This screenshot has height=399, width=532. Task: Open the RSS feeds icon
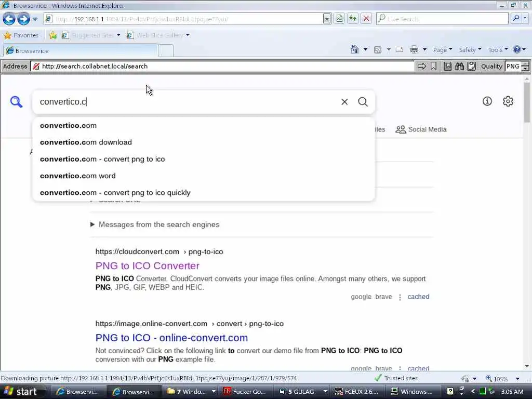coord(377,50)
